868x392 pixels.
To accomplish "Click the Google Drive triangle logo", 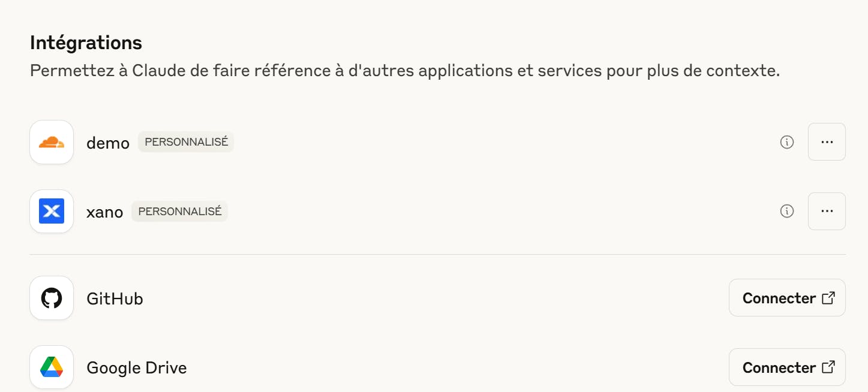I will coord(52,367).
